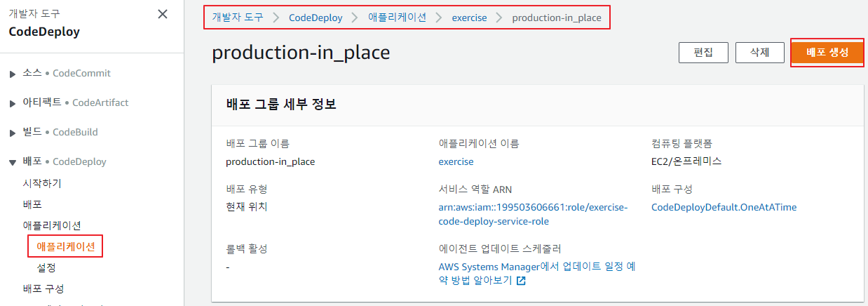Image resolution: width=868 pixels, height=306 pixels.
Task: Select the 에이전트 업데이트 스케줄러 label
Action: pos(499,249)
